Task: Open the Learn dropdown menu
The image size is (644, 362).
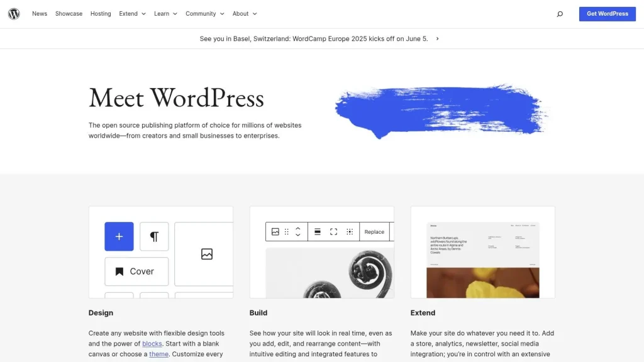Action: tap(165, 13)
